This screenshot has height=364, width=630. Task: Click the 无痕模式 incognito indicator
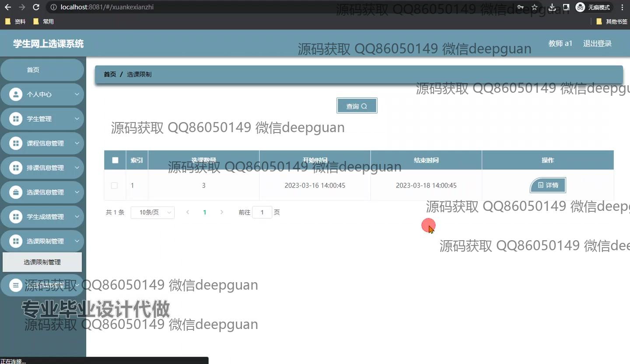pyautogui.click(x=594, y=7)
